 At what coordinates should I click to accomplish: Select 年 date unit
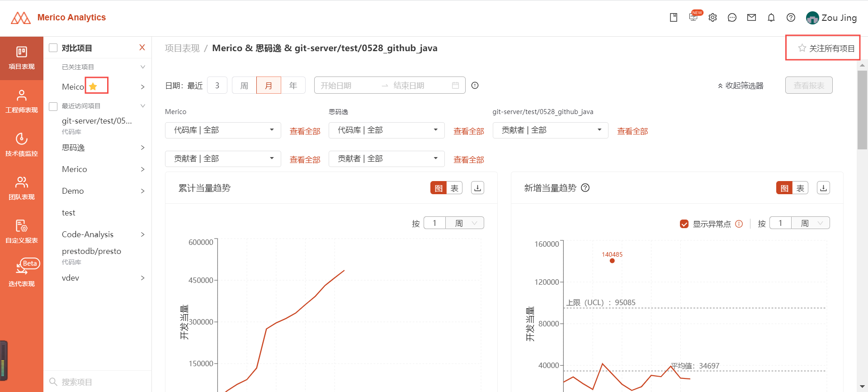click(x=293, y=86)
